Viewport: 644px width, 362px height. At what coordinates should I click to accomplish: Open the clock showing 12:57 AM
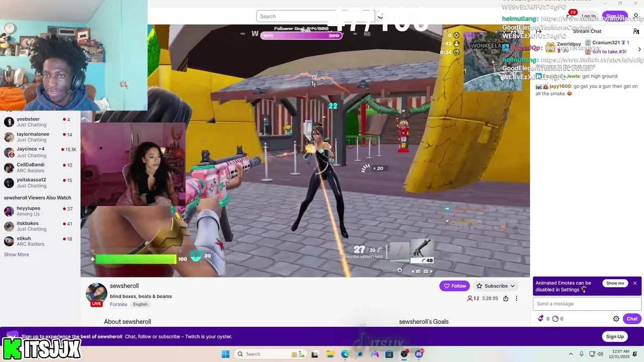click(x=619, y=354)
